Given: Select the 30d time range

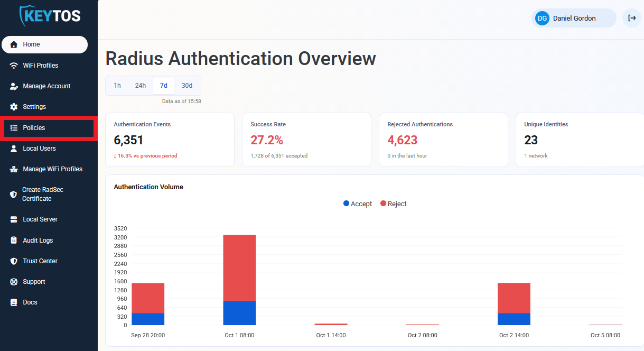Looking at the screenshot, I should point(187,86).
